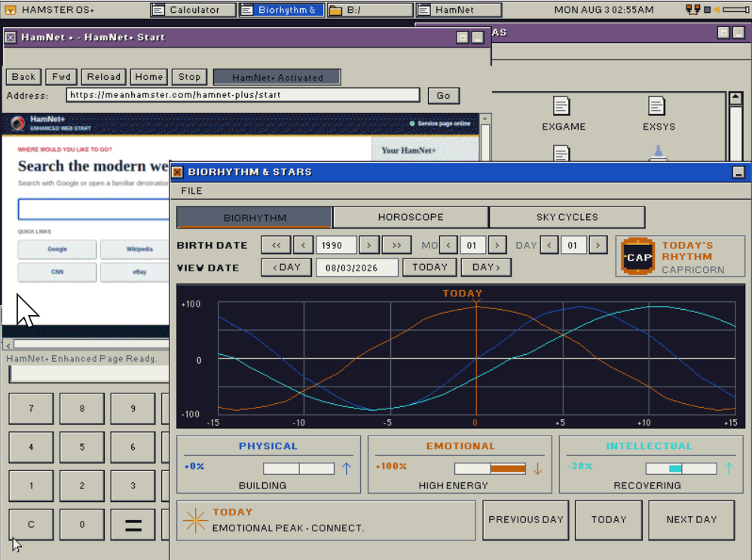
Task: Click the HamNet+ Activated button
Action: point(277,78)
